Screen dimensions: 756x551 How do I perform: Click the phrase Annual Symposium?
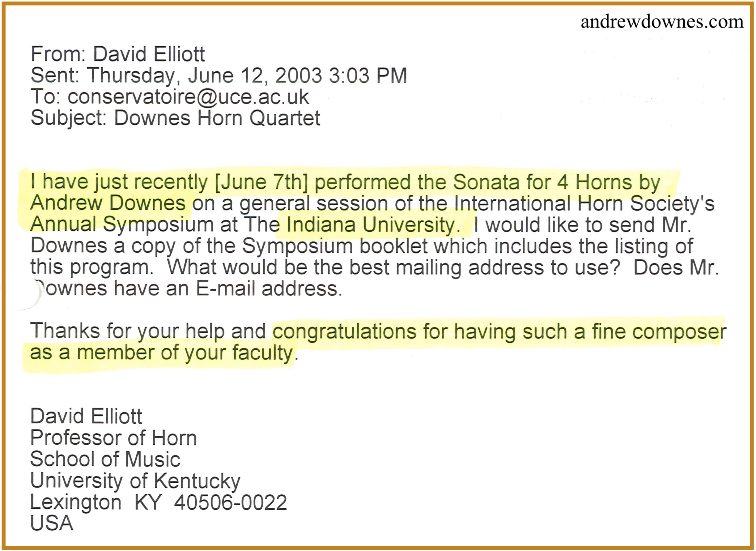pyautogui.click(x=122, y=225)
